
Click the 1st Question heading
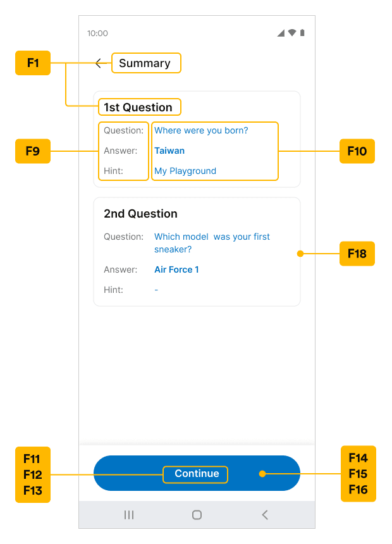(138, 107)
